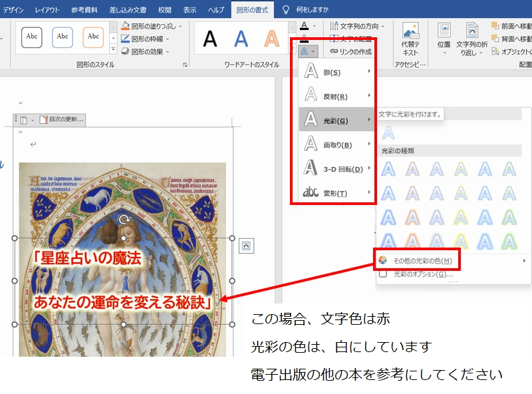Click 代替テキスト button
Image resolution: width=532 pixels, height=394 pixels.
[x=410, y=39]
